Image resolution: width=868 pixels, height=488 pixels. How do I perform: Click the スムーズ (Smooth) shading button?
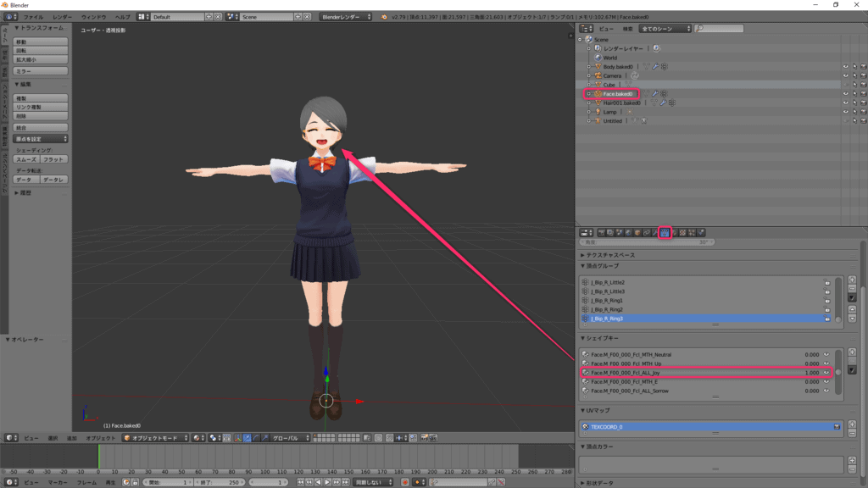click(26, 159)
